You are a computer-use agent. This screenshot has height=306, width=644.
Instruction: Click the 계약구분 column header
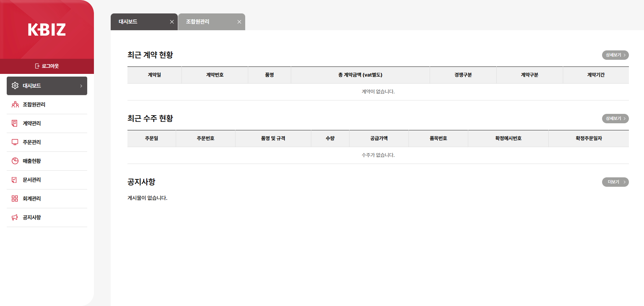(530, 75)
